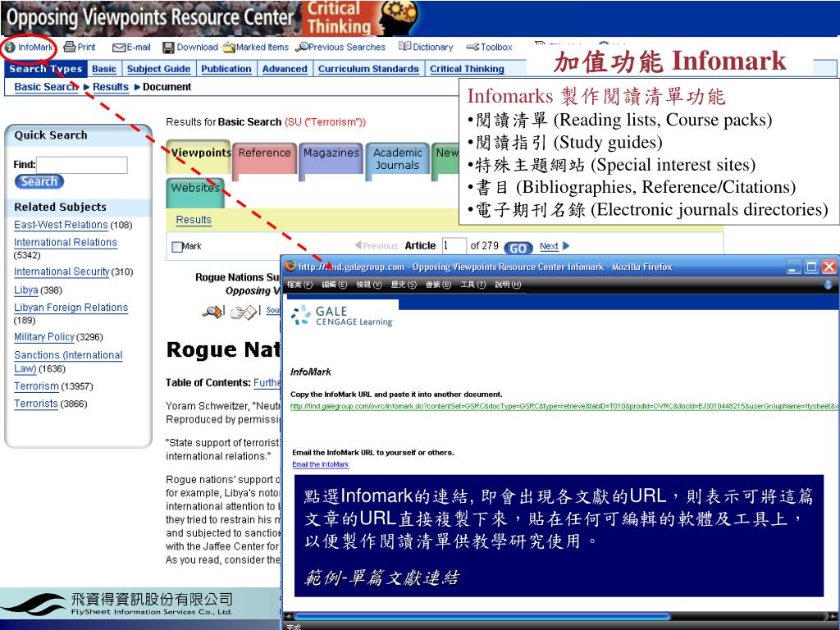Select the Viewpoints results tab
840x630 pixels.
click(x=199, y=155)
